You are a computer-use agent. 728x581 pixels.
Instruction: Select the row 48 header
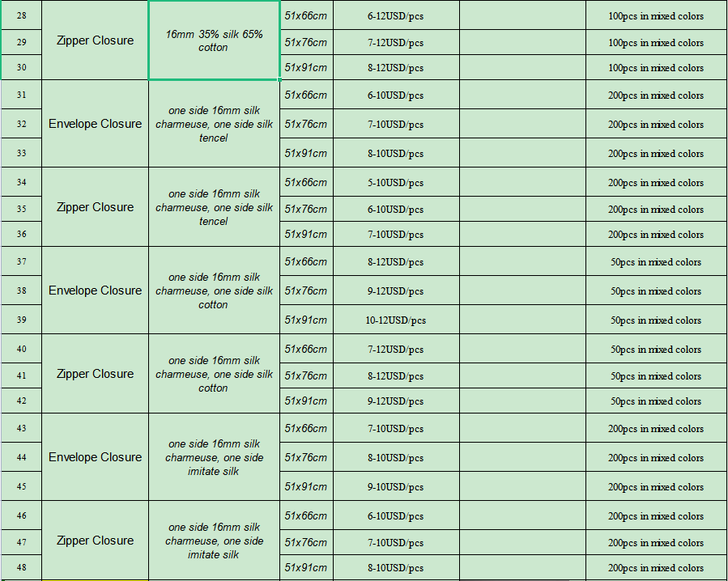tap(21, 567)
